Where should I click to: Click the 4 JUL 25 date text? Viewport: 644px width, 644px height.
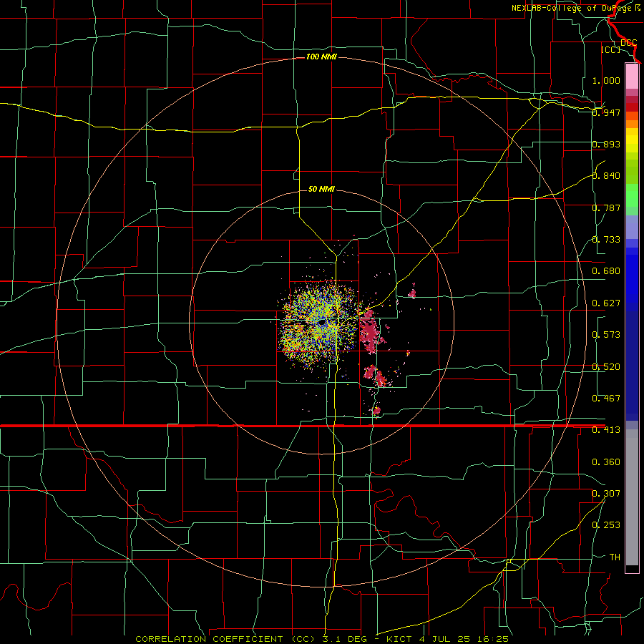pos(446,639)
